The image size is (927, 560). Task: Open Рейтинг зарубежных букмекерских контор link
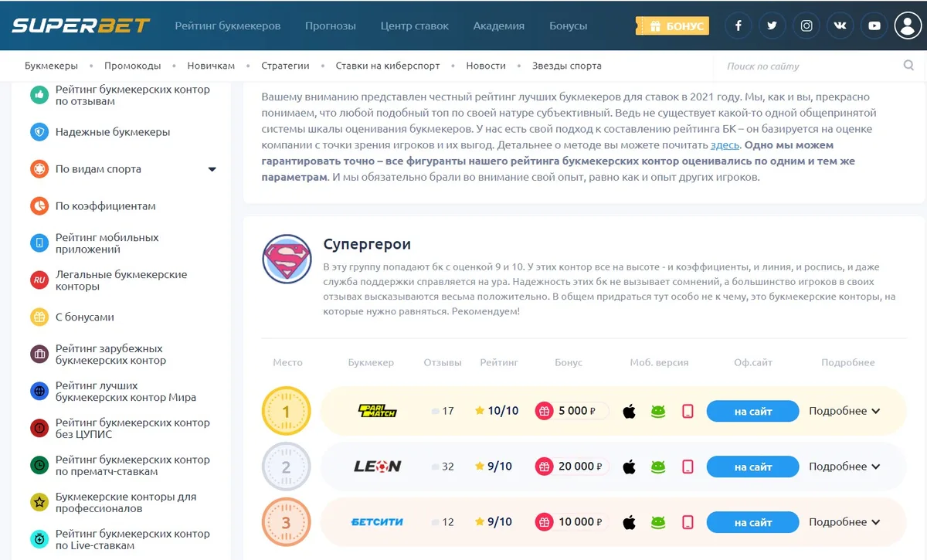[110, 355]
